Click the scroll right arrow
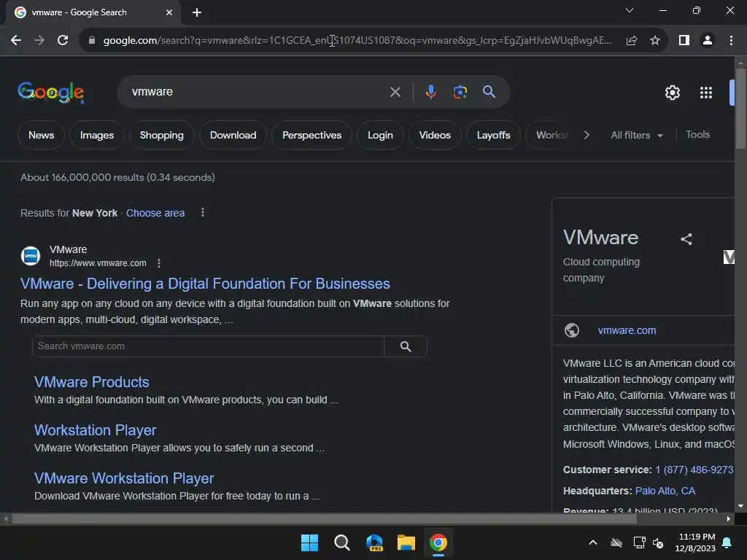 (x=729, y=519)
